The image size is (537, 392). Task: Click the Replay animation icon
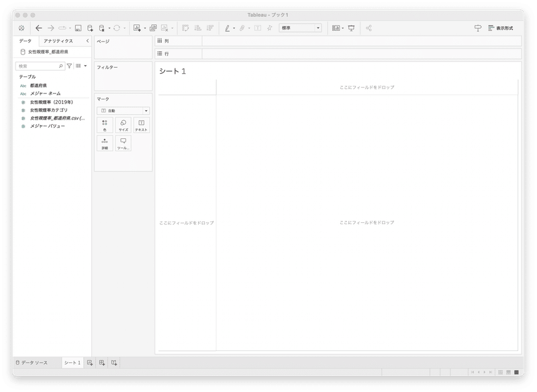click(62, 28)
